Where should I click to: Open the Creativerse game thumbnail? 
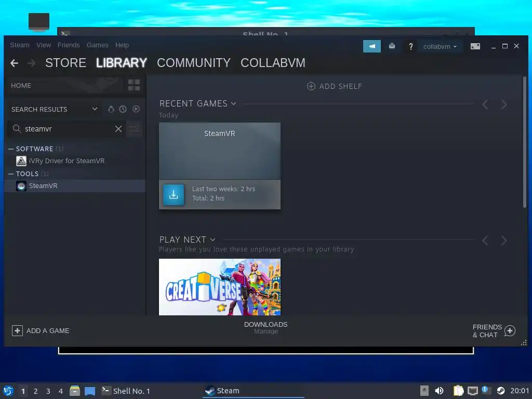point(220,287)
